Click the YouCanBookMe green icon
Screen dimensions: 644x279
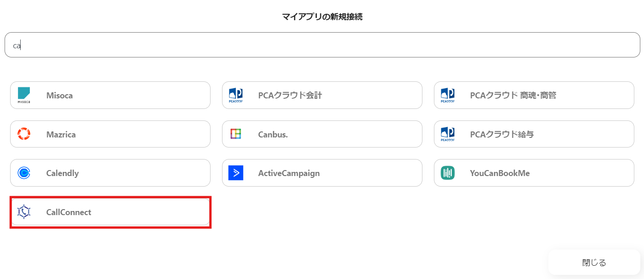coord(448,173)
